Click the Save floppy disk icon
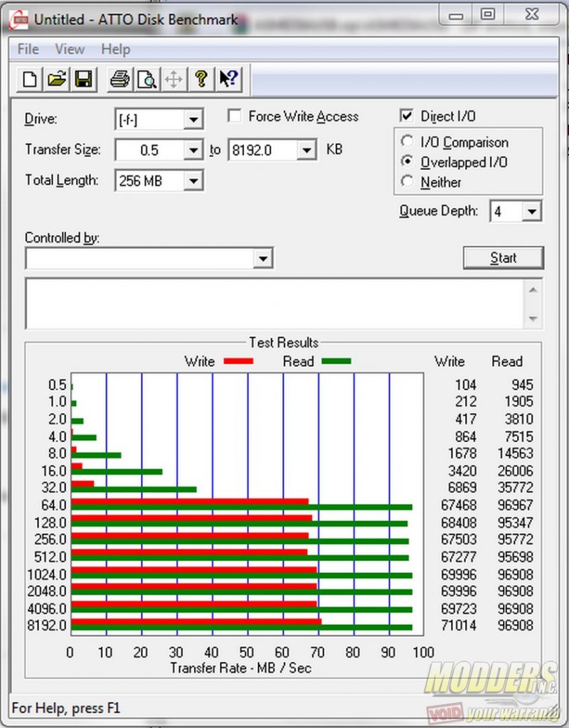The width and height of the screenshot is (569, 728). pyautogui.click(x=83, y=80)
